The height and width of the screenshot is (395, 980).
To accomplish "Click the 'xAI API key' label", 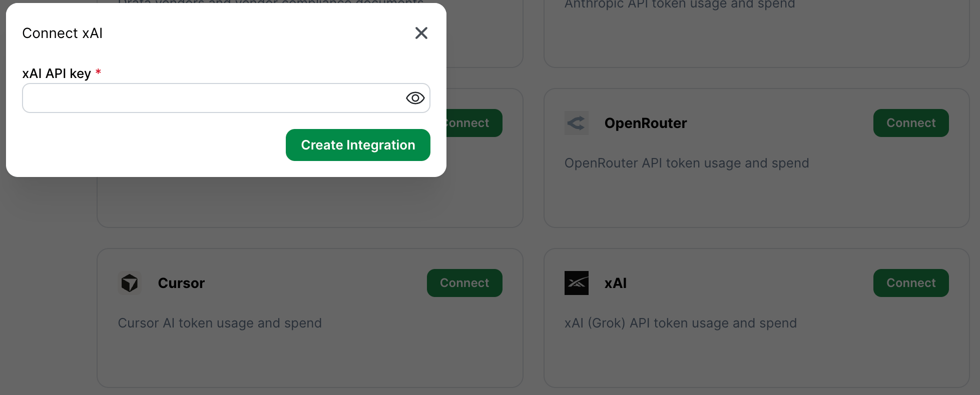I will (57, 73).
